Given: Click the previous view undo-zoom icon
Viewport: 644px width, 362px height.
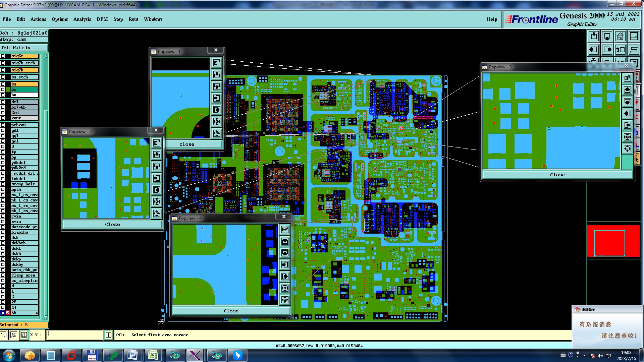Looking at the screenshot, I should [621, 50].
